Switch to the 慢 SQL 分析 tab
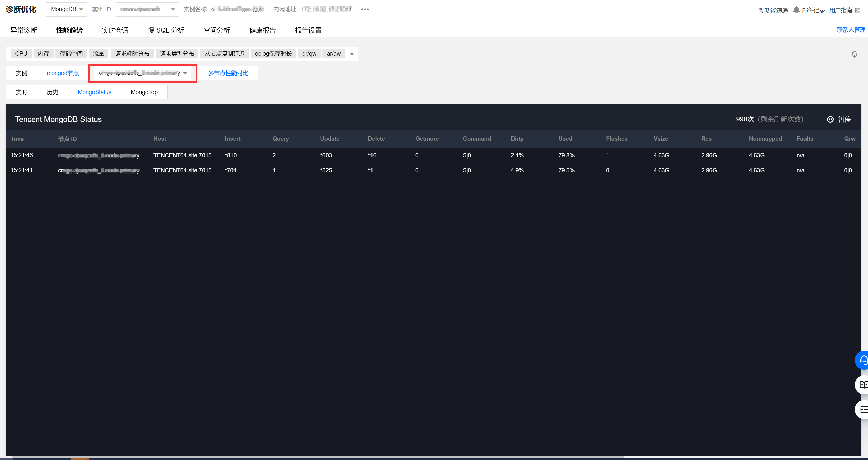The height and width of the screenshot is (460, 868). (x=166, y=30)
